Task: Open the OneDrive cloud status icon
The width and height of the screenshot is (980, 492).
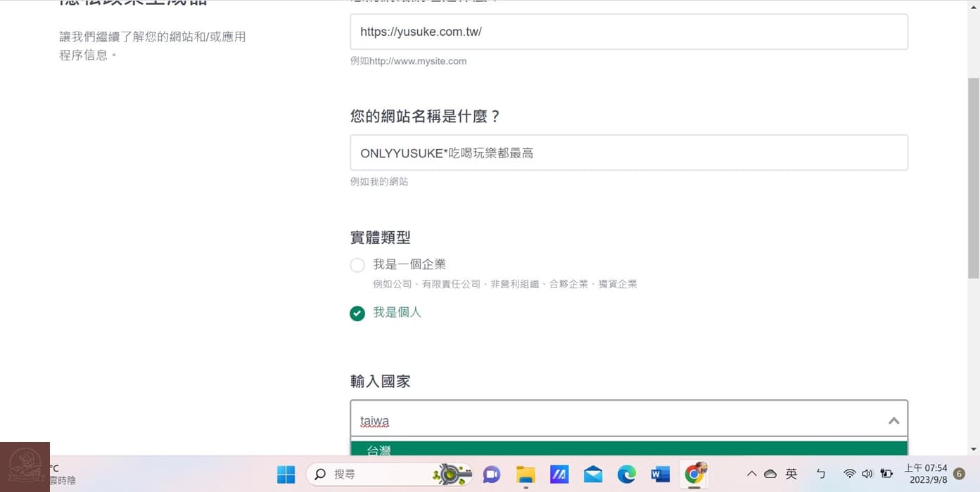Action: point(770,474)
